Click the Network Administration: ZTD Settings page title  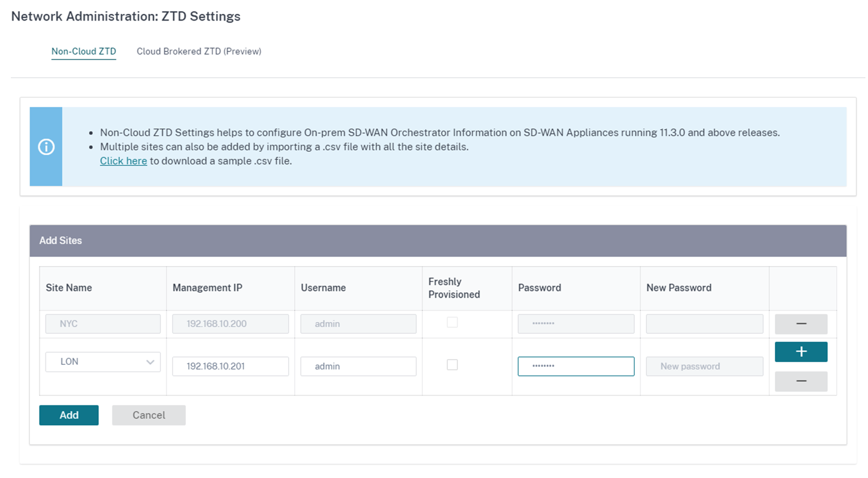coord(126,17)
